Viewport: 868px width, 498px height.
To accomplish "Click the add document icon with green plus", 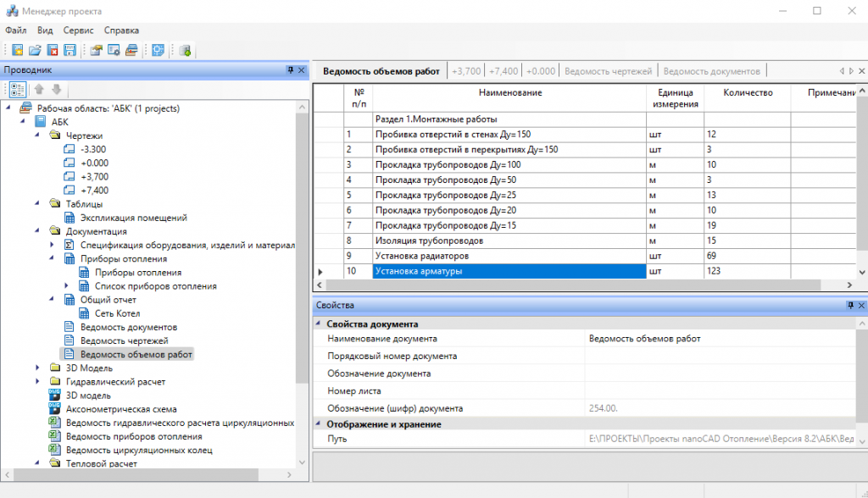I will [x=186, y=50].
